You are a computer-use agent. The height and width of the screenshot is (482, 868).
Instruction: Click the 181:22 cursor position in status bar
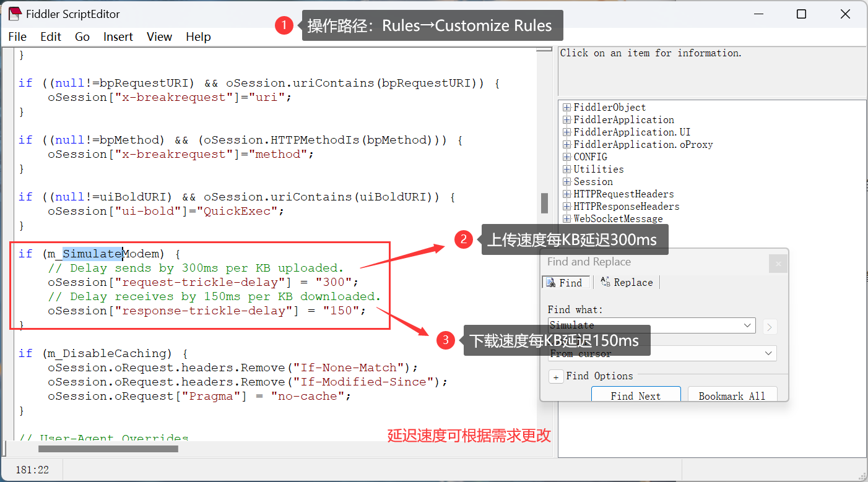(x=32, y=470)
